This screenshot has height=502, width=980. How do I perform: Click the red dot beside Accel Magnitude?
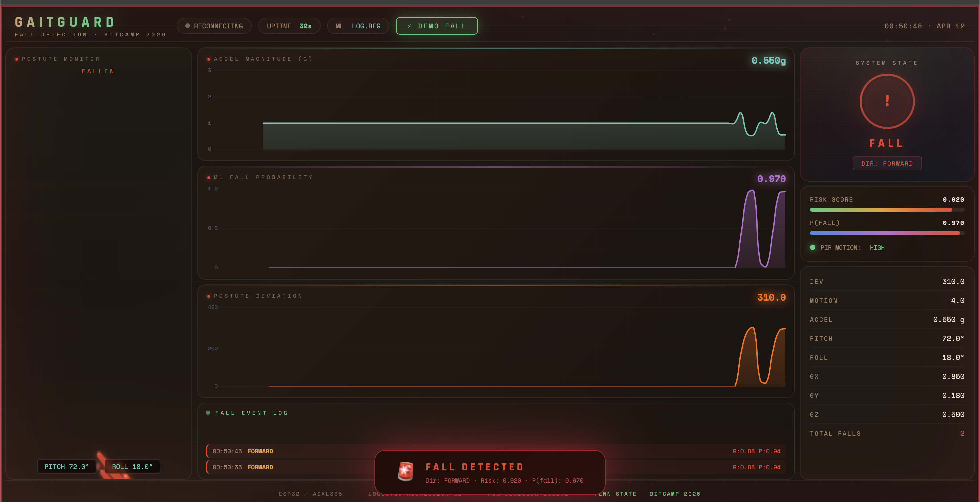point(208,59)
